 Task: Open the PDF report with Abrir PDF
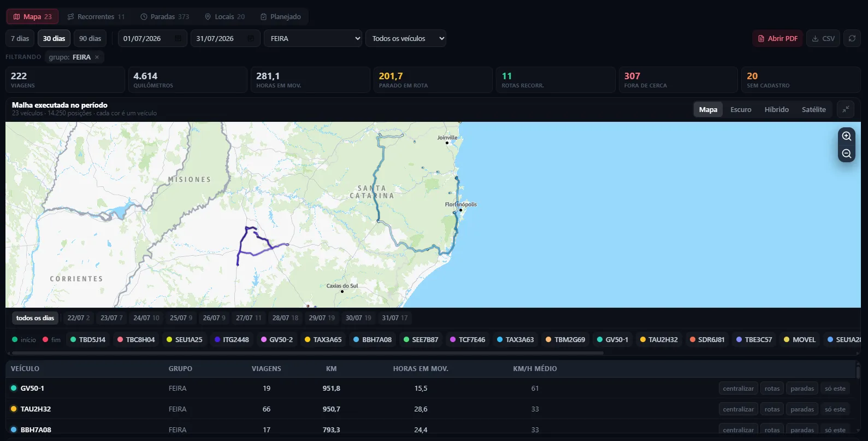(x=777, y=38)
